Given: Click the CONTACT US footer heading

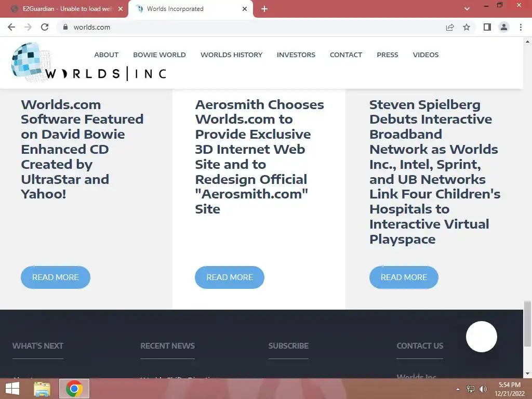Looking at the screenshot, I should pyautogui.click(x=420, y=345).
